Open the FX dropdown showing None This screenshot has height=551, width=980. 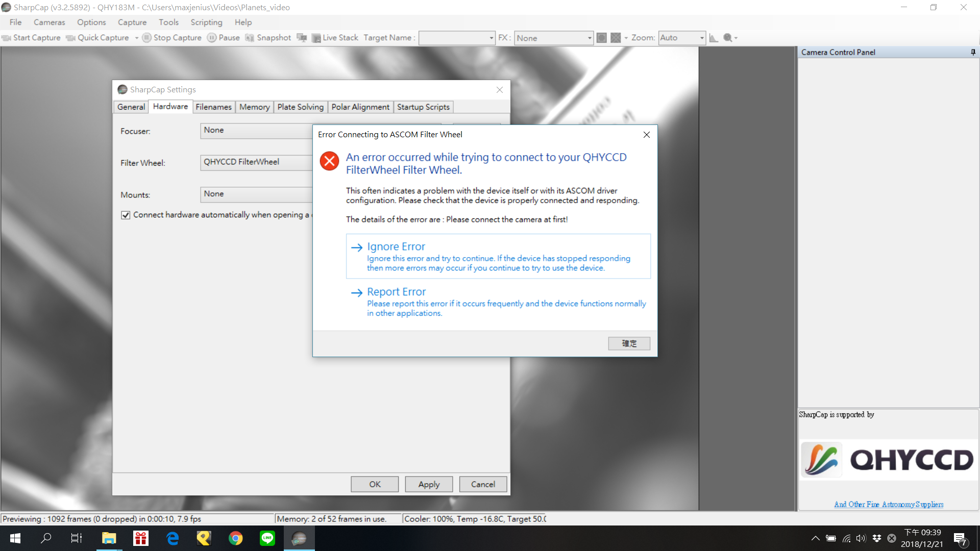(554, 38)
